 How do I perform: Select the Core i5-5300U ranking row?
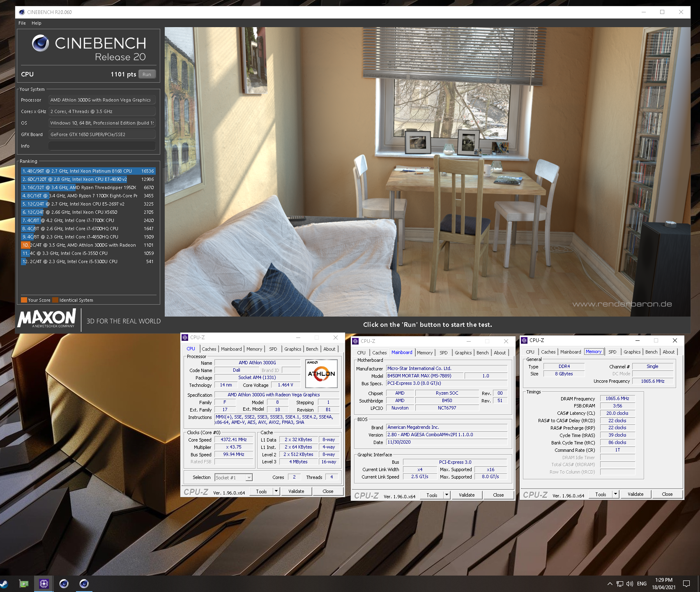(x=88, y=261)
